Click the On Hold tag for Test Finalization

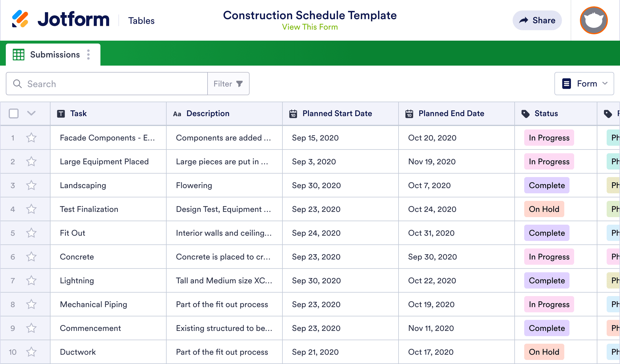pyautogui.click(x=544, y=209)
